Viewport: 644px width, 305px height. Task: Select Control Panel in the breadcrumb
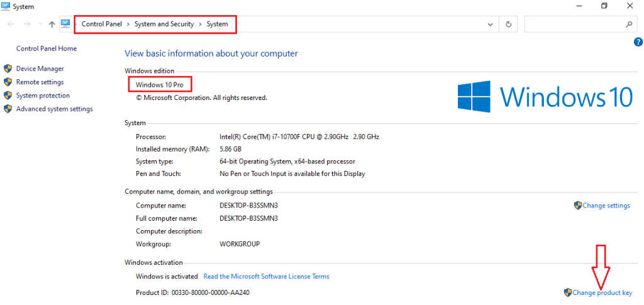click(x=102, y=25)
